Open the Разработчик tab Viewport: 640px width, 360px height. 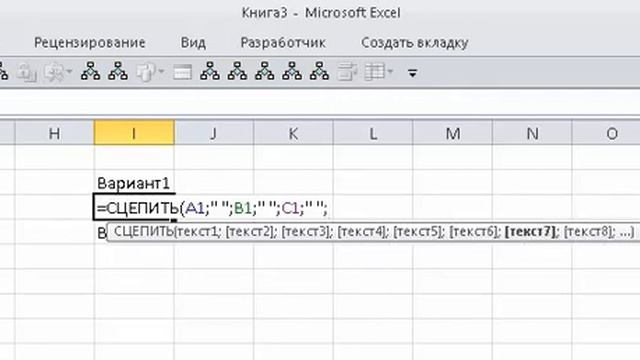tap(283, 42)
